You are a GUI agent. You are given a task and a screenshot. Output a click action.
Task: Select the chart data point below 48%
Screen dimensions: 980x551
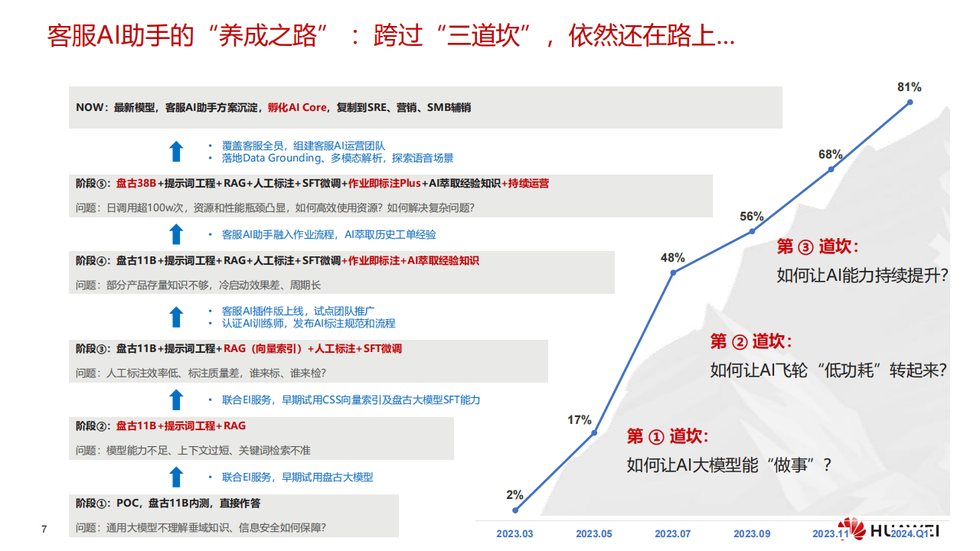673,272
